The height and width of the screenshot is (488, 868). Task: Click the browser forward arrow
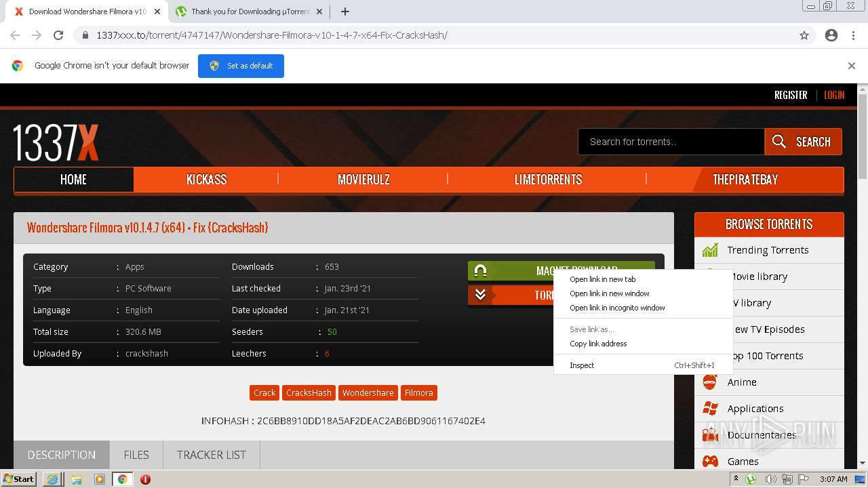(x=37, y=35)
